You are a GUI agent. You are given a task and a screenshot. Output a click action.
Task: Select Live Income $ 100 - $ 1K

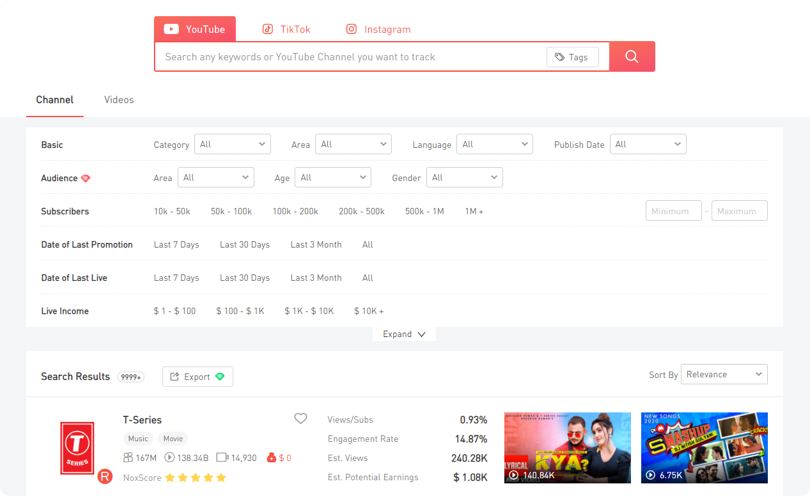point(240,311)
